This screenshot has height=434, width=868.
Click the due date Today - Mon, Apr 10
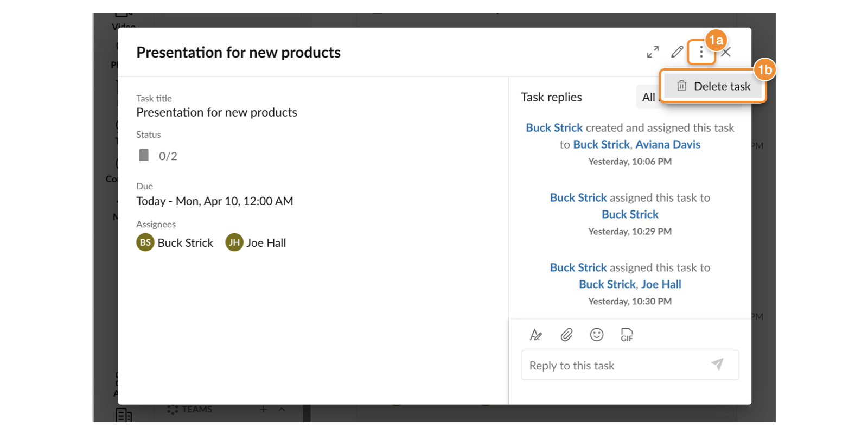click(215, 201)
